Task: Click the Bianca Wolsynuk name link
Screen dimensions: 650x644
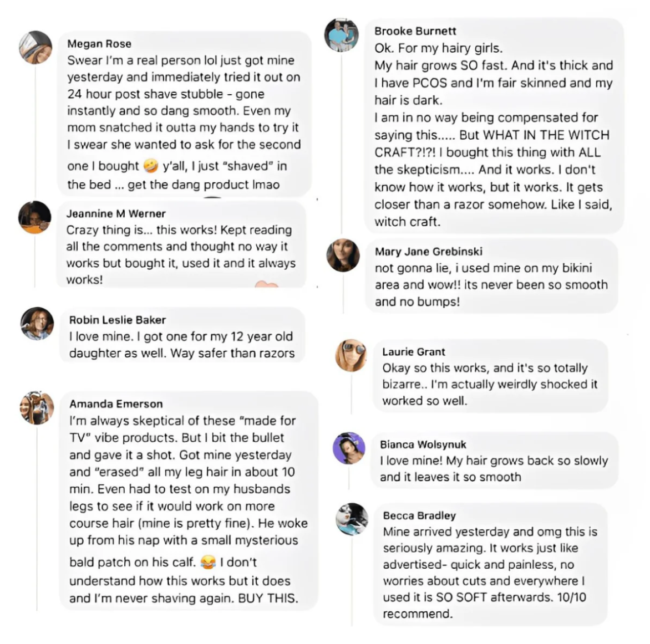Action: [423, 444]
